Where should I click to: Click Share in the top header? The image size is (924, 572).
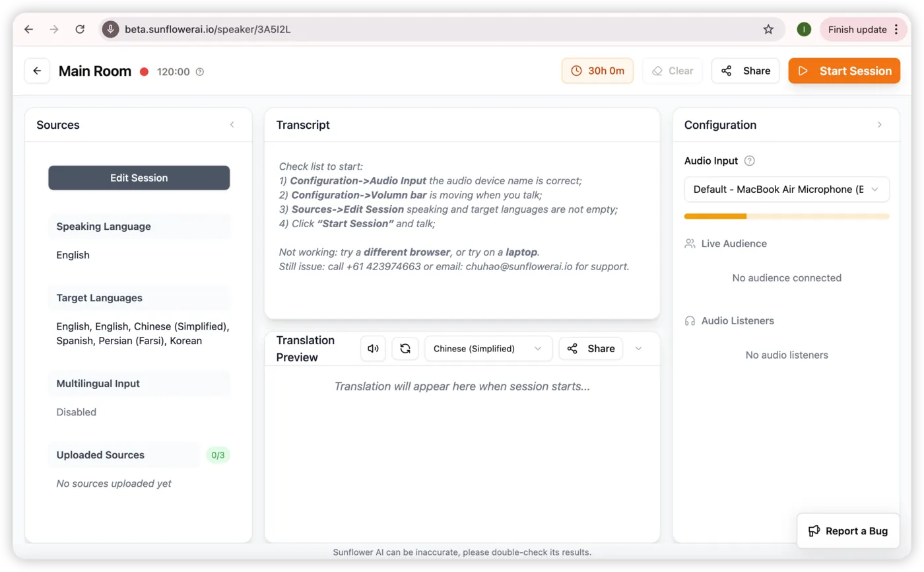click(x=746, y=71)
